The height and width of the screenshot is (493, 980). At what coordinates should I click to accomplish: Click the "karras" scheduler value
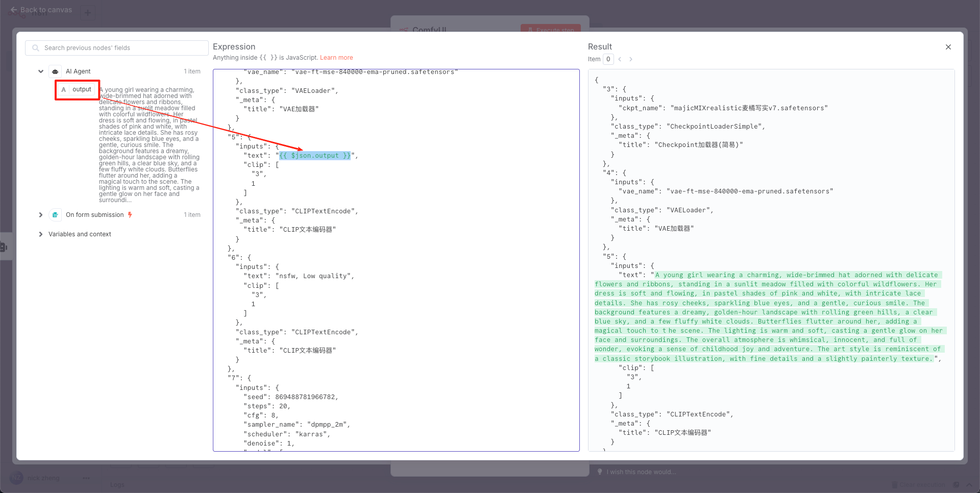(x=311, y=434)
